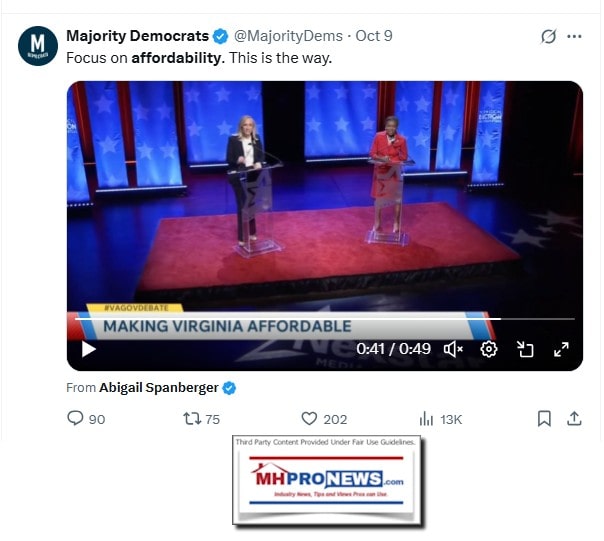Open the Majority Democrats profile avatar
Screen dimensions: 604x541
38,46
